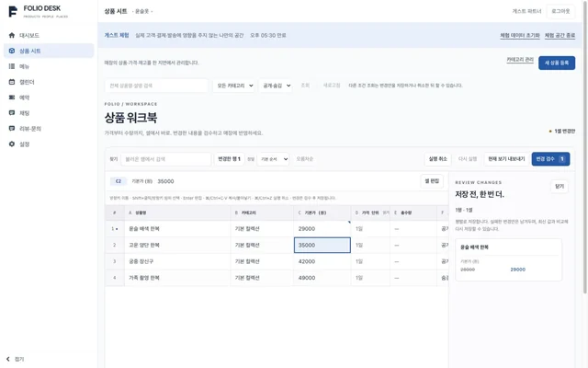This screenshot has height=368, width=588.
Task: Open the 예약 sidebar icon
Action: click(12, 98)
